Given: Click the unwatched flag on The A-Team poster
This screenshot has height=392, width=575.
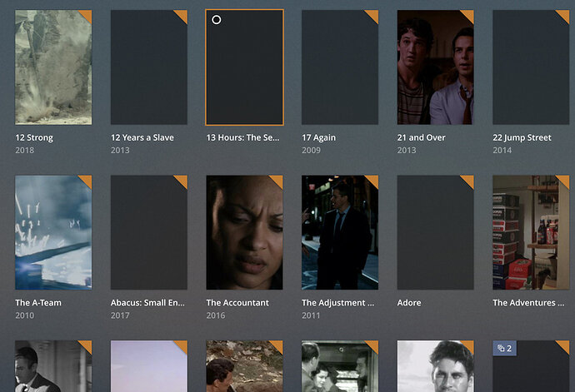Looking at the screenshot, I should click(x=87, y=181).
